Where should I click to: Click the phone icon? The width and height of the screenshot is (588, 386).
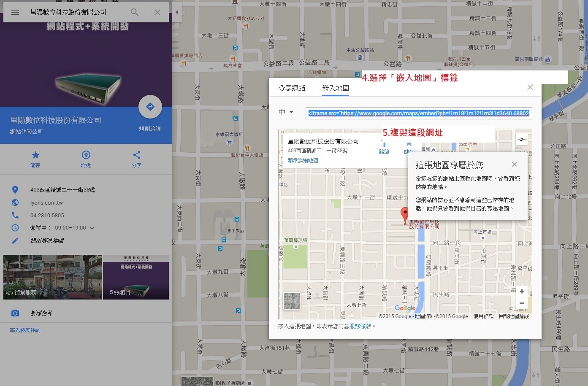(x=15, y=215)
